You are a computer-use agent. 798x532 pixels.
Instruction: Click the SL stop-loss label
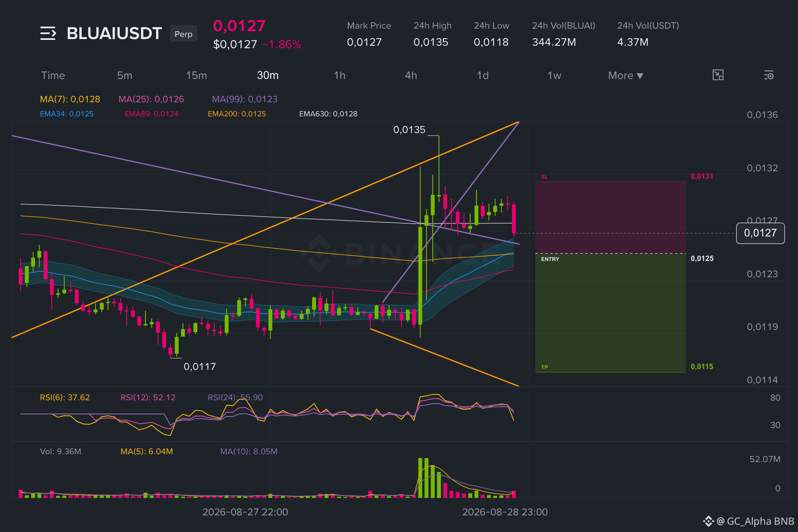[x=544, y=177]
